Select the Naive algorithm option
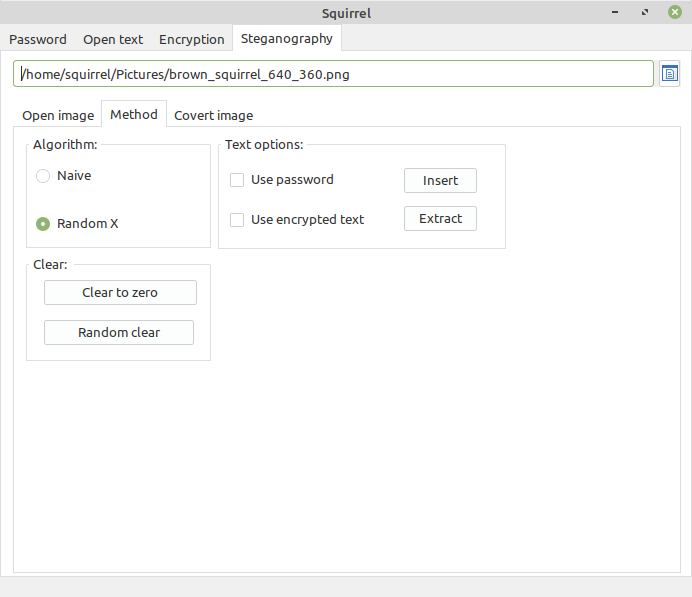Image resolution: width=692 pixels, height=597 pixels. tap(43, 176)
